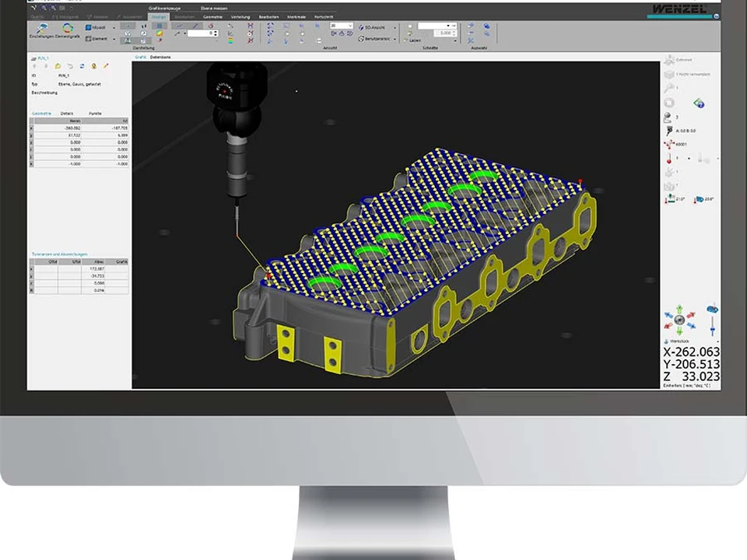Image resolution: width=747 pixels, height=560 pixels.
Task: Click the numeric spinner field in Darstellung group
Action: pyautogui.click(x=203, y=33)
